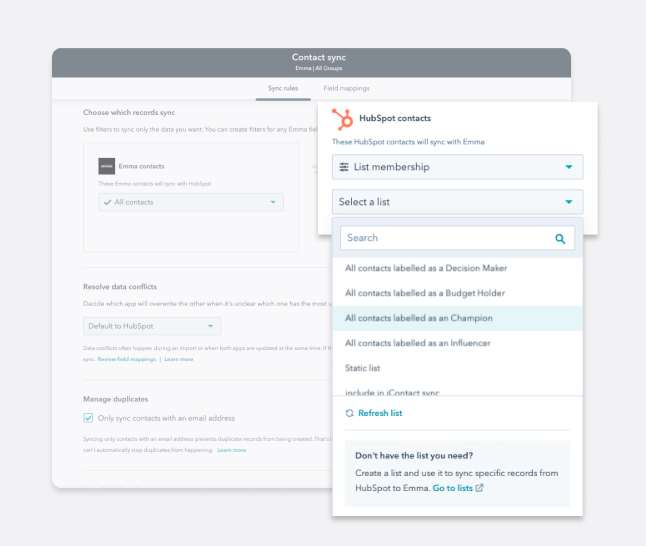Select All contacts labelled as an Champion
Viewport: 646px width, 546px height.
click(x=457, y=318)
